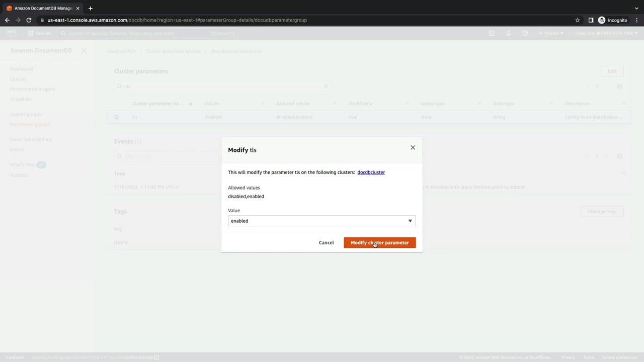Open Terms link in footer
Image resolution: width=644 pixels, height=362 pixels.
pos(589,357)
